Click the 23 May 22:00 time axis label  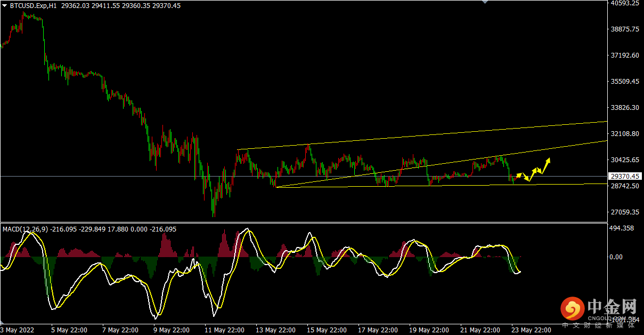point(532,330)
